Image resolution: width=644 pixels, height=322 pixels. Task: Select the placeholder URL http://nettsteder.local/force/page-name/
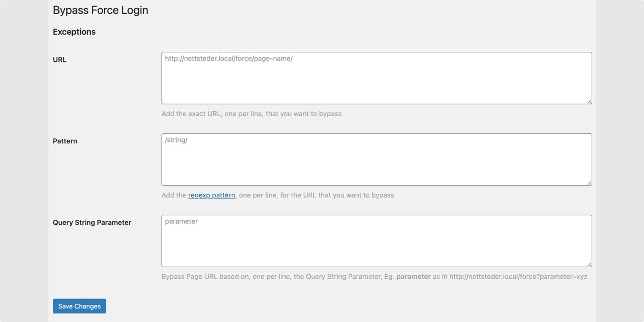(x=229, y=58)
